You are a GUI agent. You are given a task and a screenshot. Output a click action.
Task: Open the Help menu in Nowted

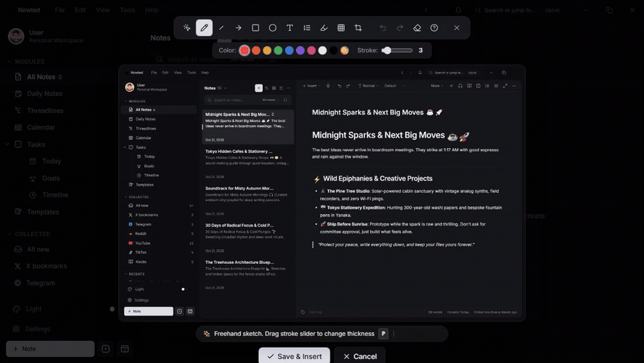coord(152,10)
